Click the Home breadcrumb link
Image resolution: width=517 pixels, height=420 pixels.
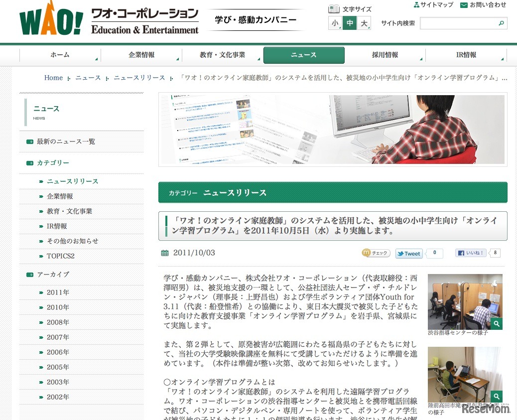tap(53, 78)
